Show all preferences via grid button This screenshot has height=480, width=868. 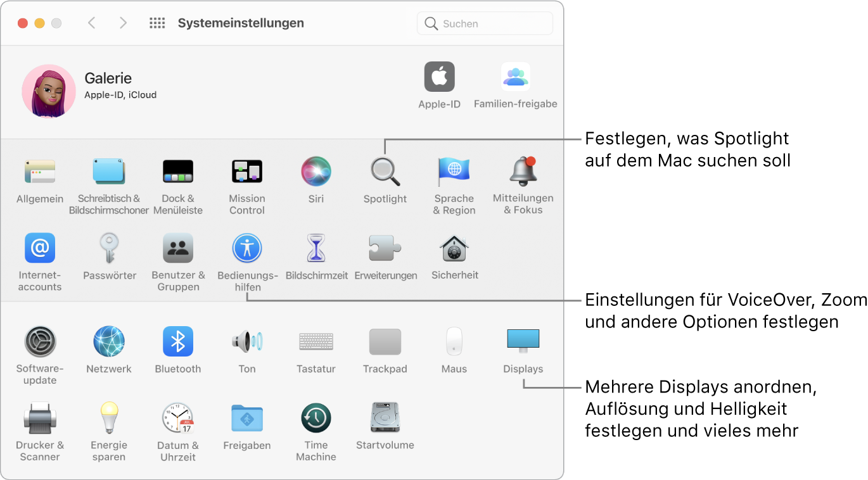coord(157,23)
